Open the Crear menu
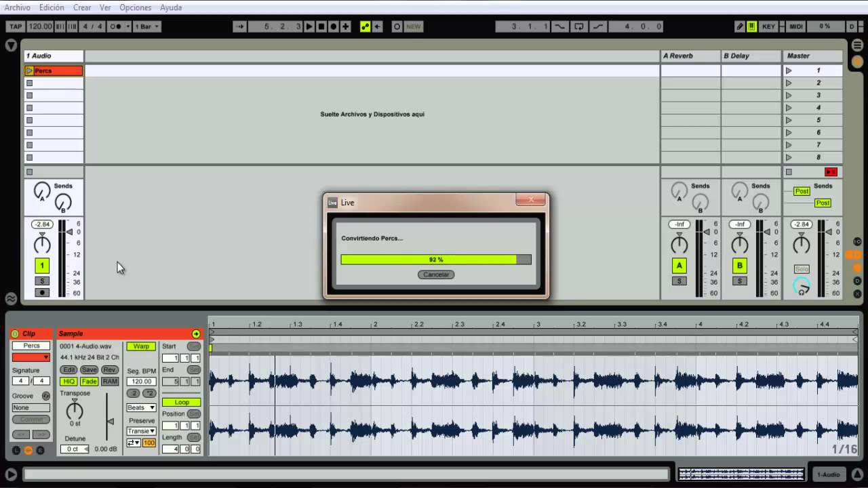Image resolution: width=868 pixels, height=488 pixels. click(x=82, y=7)
